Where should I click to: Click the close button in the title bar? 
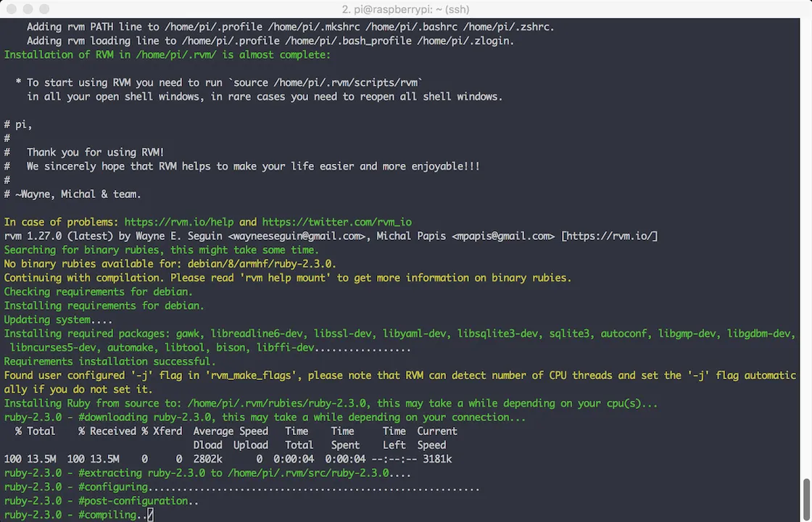click(12, 9)
